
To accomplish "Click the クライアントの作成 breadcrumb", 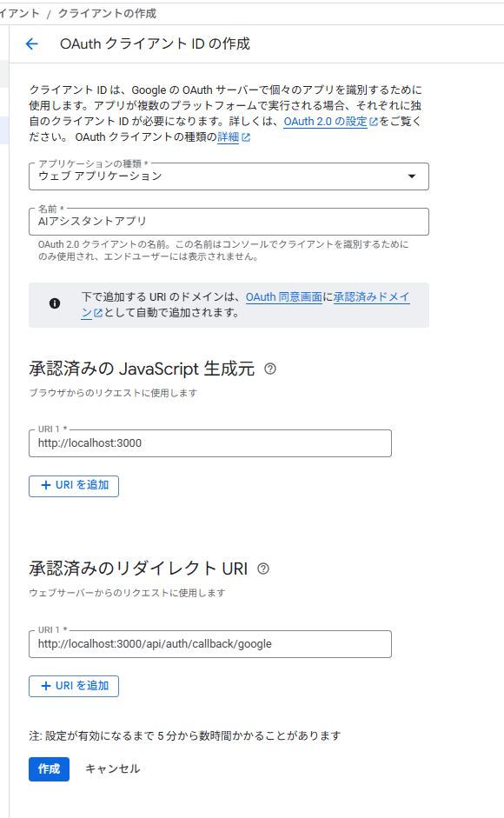I will tap(107, 14).
